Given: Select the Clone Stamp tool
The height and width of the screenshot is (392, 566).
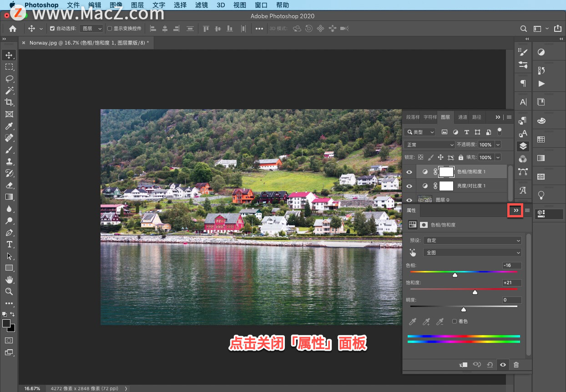Looking at the screenshot, I should click(9, 161).
